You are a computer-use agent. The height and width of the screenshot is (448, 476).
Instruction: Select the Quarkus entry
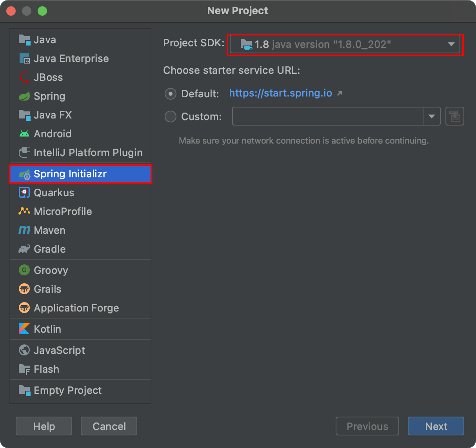click(80, 193)
